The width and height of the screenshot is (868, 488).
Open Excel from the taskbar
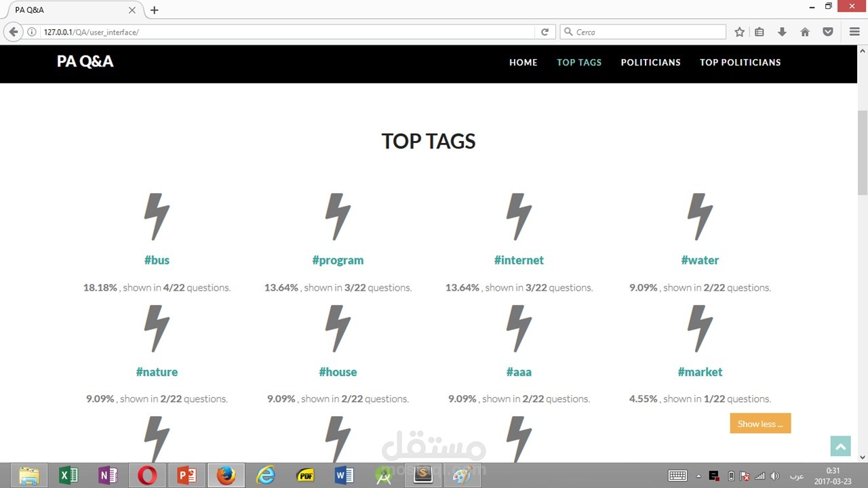pyautogui.click(x=68, y=476)
